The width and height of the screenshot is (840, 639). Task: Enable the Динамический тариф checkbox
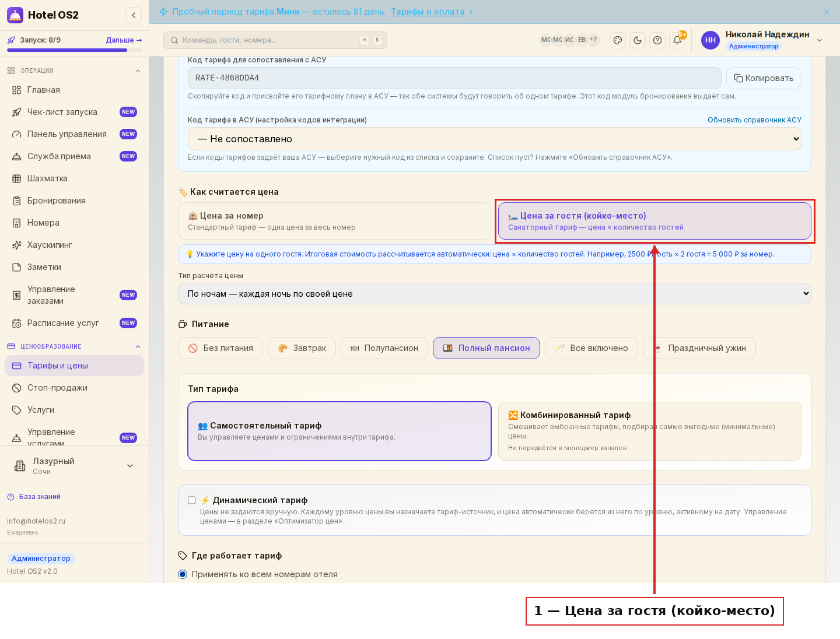[x=191, y=500]
